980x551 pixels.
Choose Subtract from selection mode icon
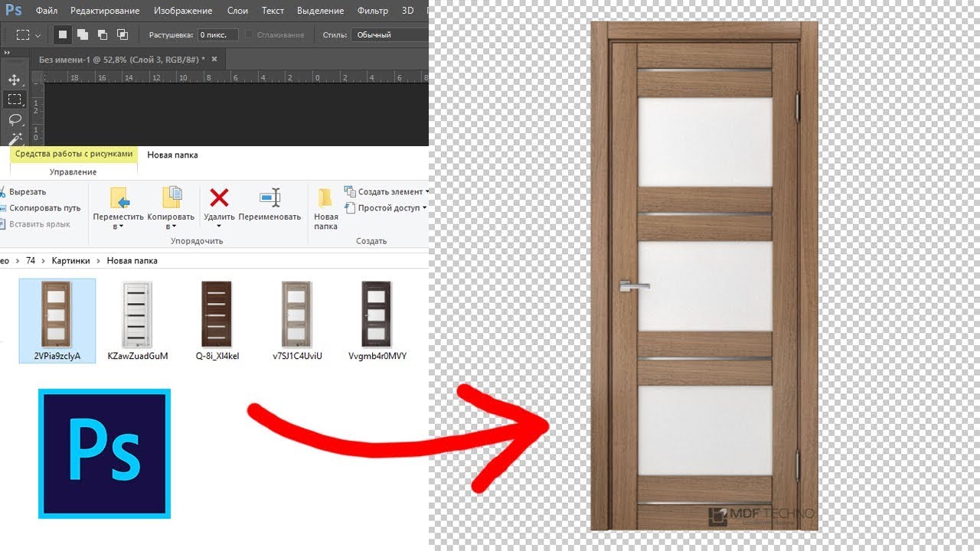click(103, 34)
